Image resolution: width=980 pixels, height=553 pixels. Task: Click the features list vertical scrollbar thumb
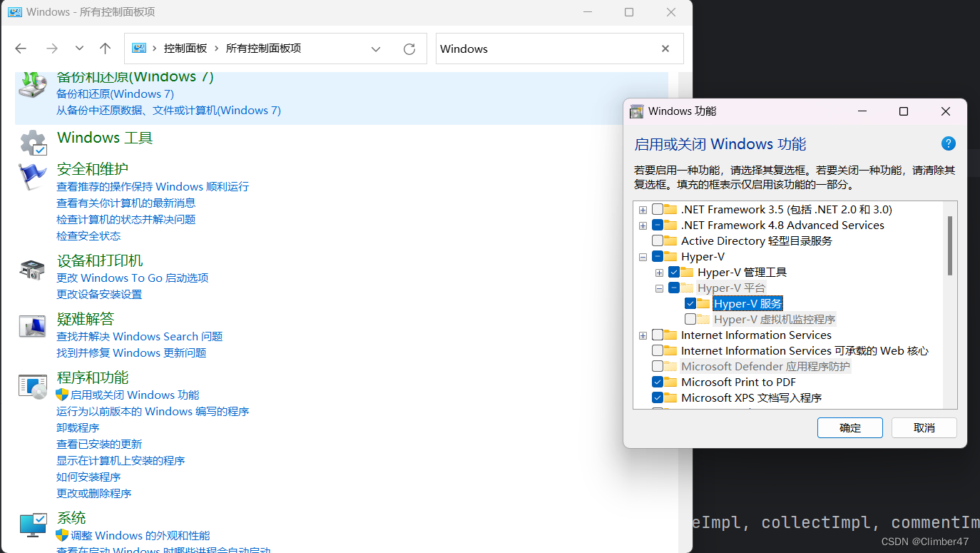(x=950, y=245)
